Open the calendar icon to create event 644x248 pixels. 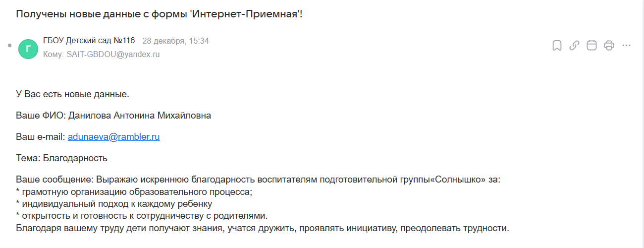pyautogui.click(x=591, y=46)
